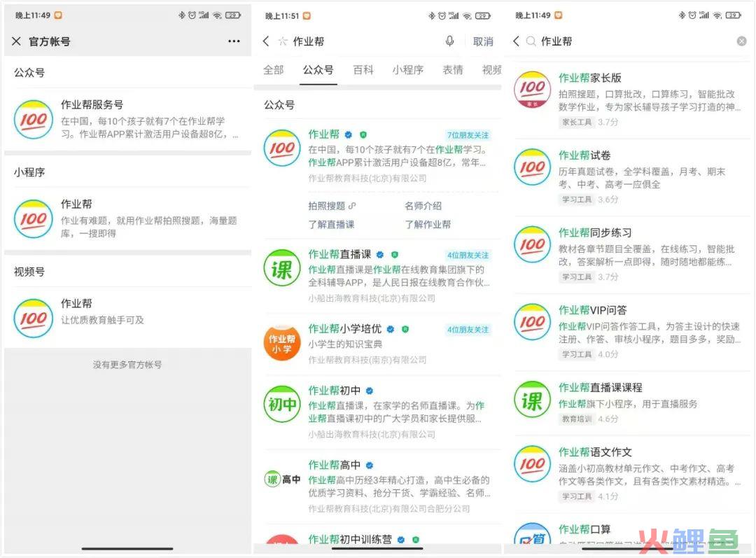Screen dimensions: 756x558
Task: Tap the microphone voice search icon
Action: click(x=449, y=41)
